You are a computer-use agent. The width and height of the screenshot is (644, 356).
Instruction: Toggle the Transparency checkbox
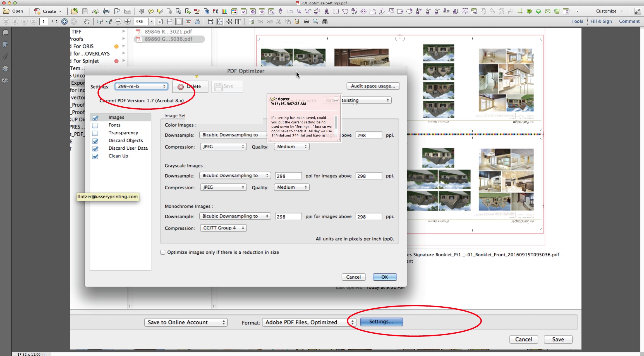pos(95,133)
